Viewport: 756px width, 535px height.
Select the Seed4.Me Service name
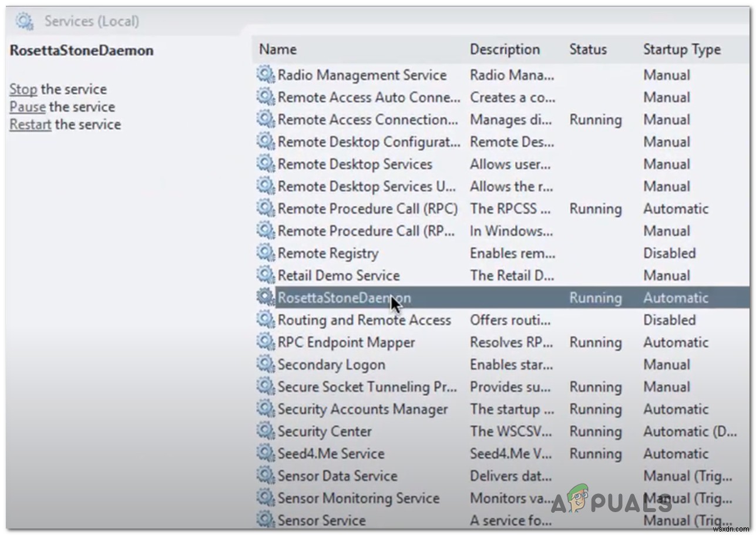tap(331, 454)
